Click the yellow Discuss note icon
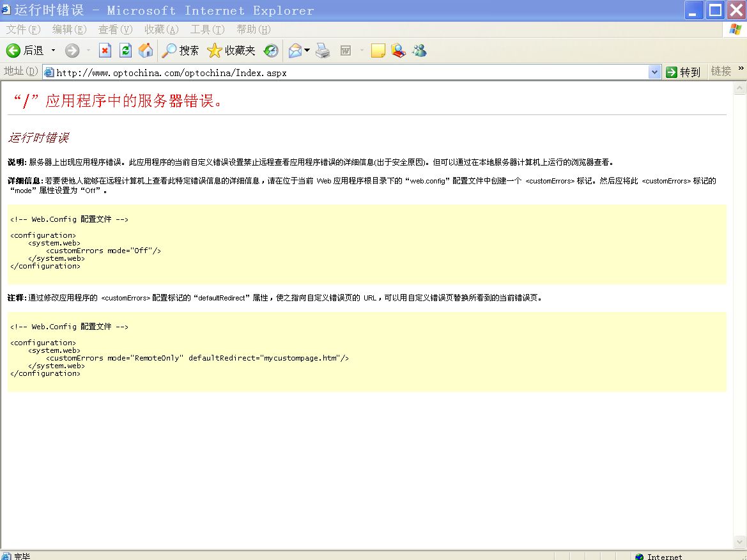The image size is (747, 560). click(378, 50)
